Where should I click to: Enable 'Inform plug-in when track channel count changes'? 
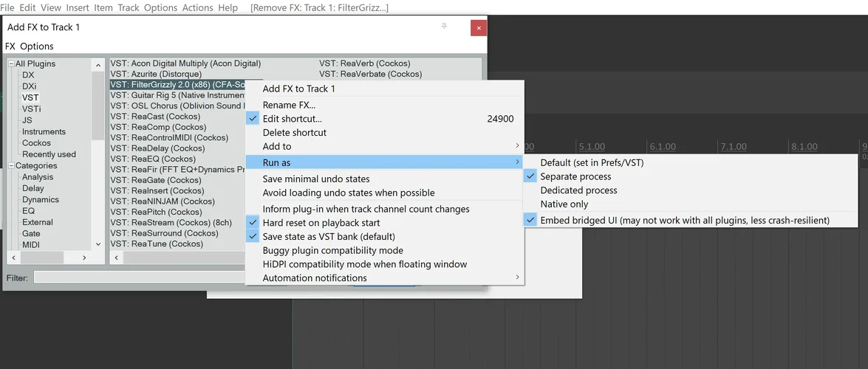pyautogui.click(x=385, y=209)
